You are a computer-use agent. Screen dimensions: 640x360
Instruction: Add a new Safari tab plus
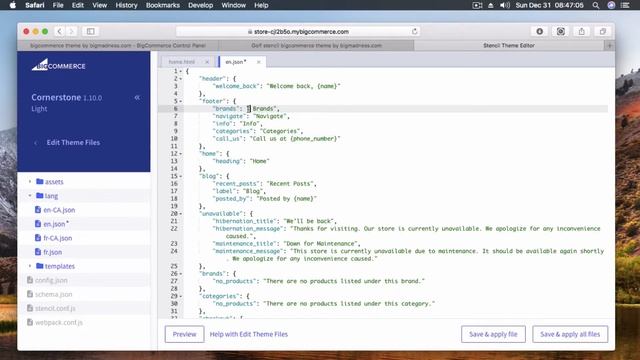tap(609, 46)
